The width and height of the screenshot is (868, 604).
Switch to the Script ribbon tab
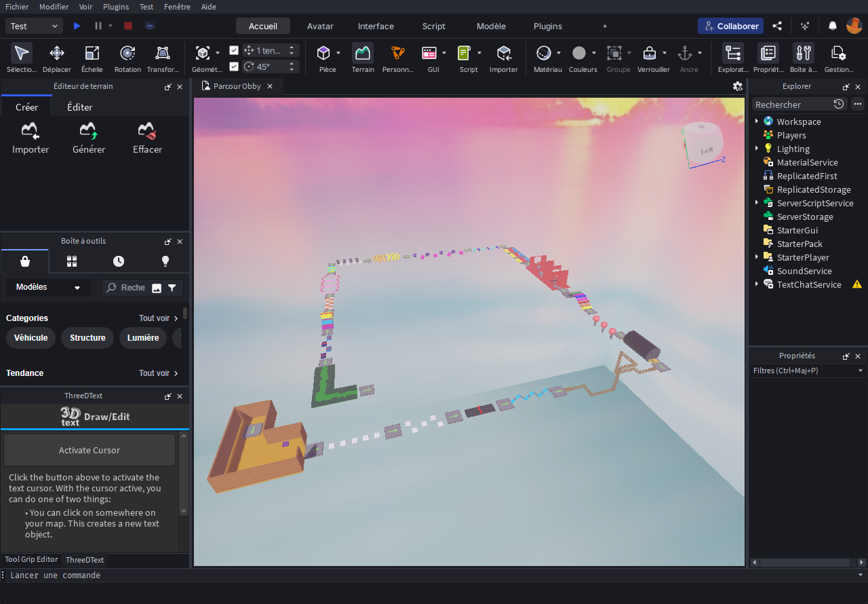pos(433,26)
